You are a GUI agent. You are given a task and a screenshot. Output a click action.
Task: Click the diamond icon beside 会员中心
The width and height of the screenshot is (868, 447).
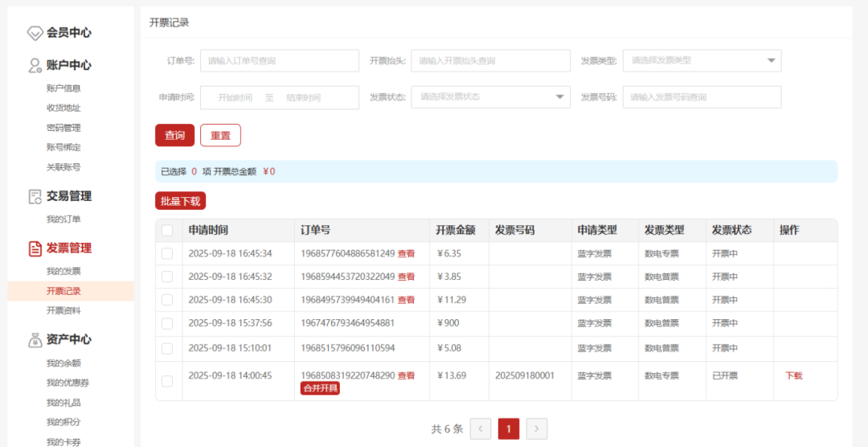[x=35, y=33]
